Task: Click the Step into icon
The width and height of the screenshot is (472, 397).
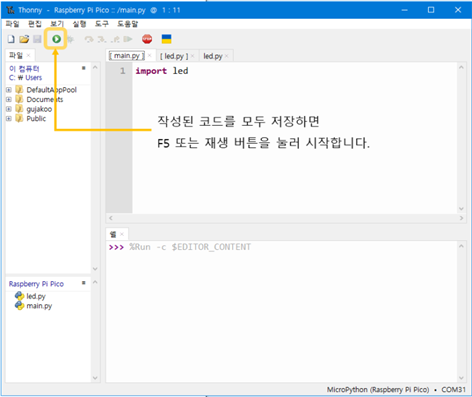Action: pyautogui.click(x=102, y=39)
